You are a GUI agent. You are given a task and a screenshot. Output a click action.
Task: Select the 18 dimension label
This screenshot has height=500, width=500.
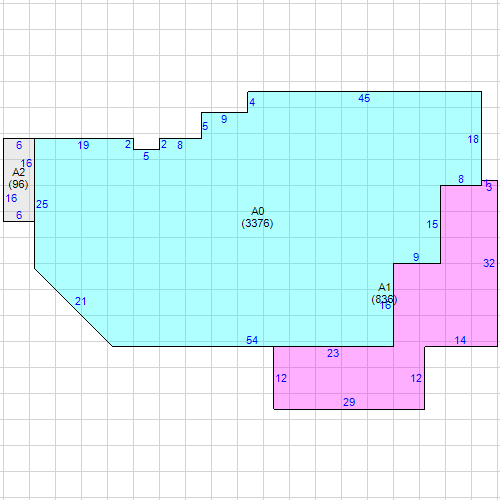click(473, 139)
